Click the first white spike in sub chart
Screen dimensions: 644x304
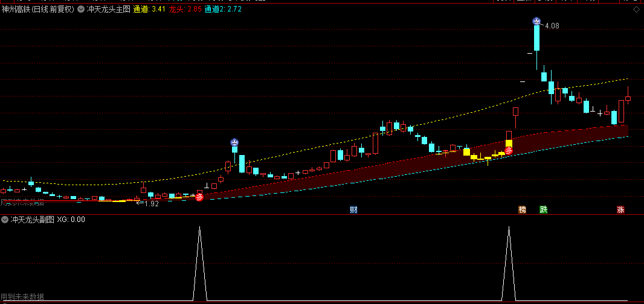click(199, 262)
